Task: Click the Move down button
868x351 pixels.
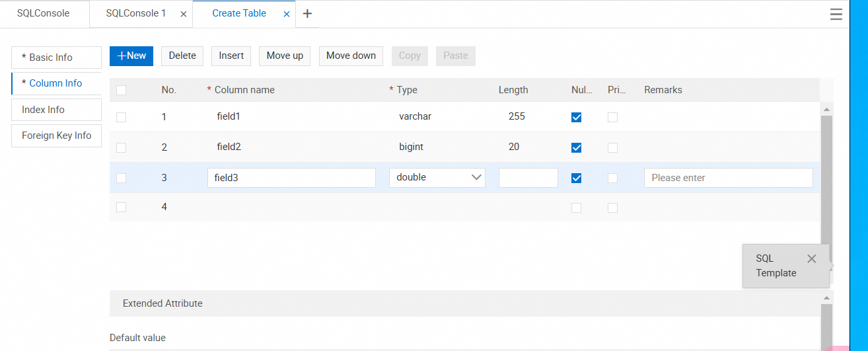Action: click(351, 56)
